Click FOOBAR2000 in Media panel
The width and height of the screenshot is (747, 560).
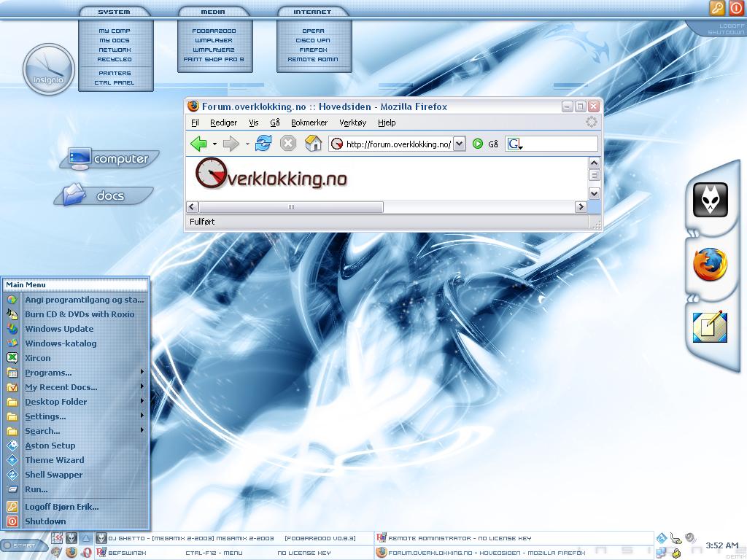pyautogui.click(x=214, y=31)
